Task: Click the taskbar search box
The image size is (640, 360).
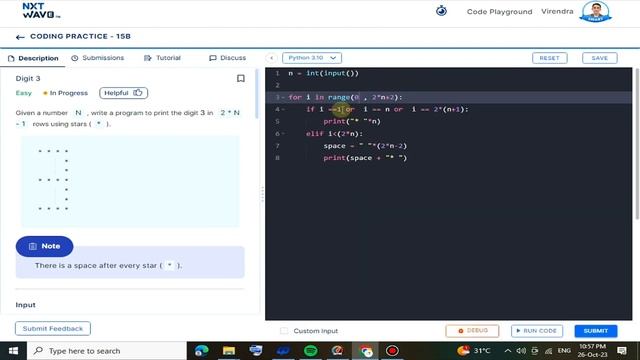Action: 107,351
